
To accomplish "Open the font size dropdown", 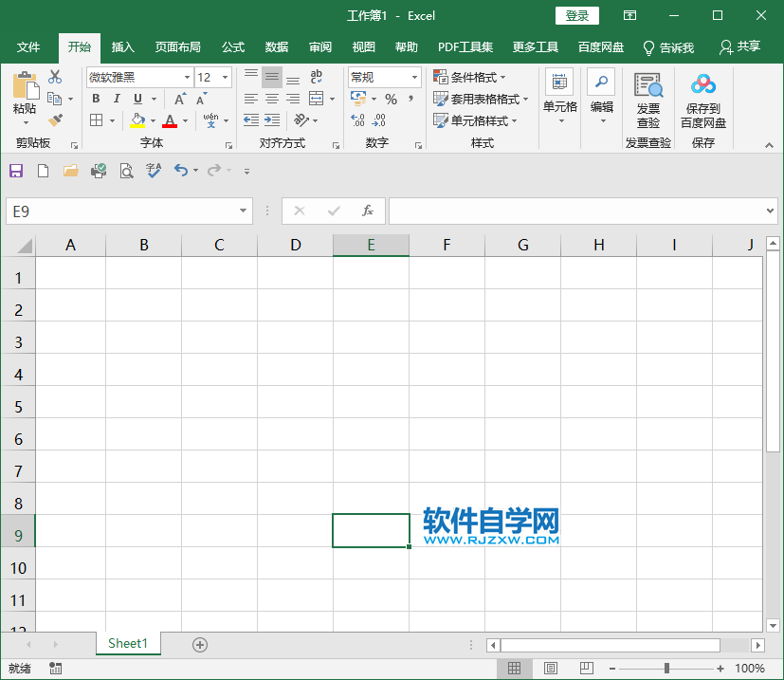I will (225, 77).
